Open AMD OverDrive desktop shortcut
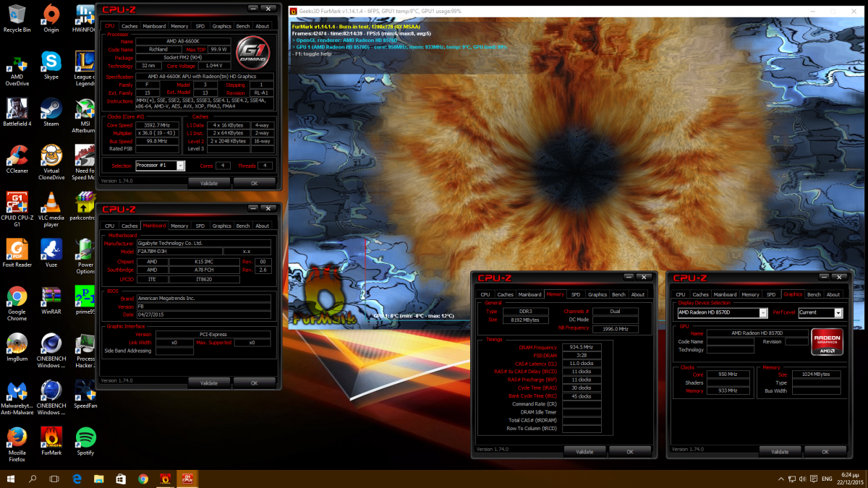Image resolution: width=868 pixels, height=488 pixels. coord(17,69)
